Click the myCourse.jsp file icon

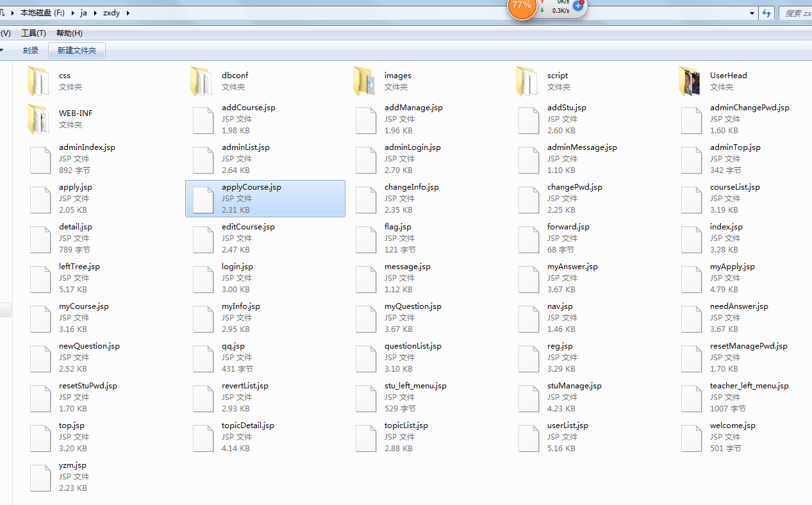point(40,319)
